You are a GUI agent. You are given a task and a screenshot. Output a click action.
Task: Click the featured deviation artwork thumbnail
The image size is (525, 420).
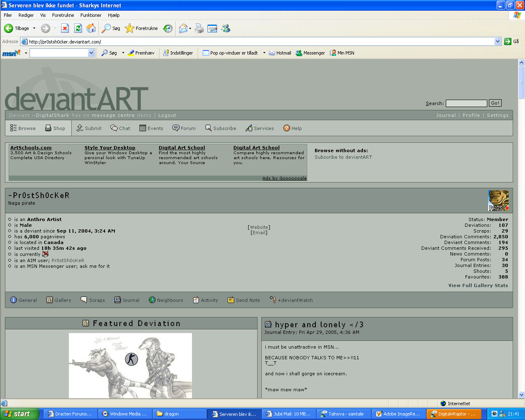coord(130,365)
